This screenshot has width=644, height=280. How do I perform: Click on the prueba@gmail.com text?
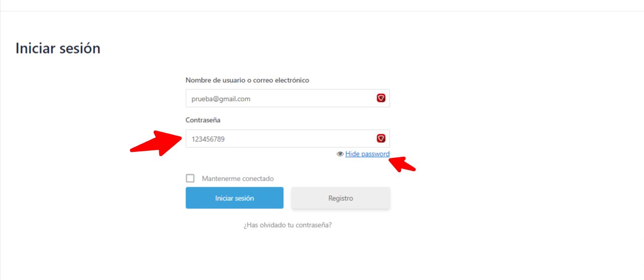tap(221, 99)
